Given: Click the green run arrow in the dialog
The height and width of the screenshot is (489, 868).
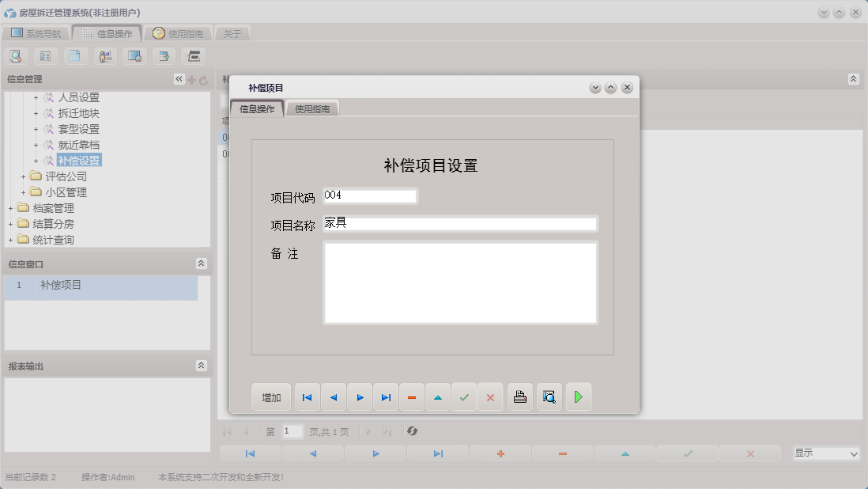Looking at the screenshot, I should click(578, 396).
